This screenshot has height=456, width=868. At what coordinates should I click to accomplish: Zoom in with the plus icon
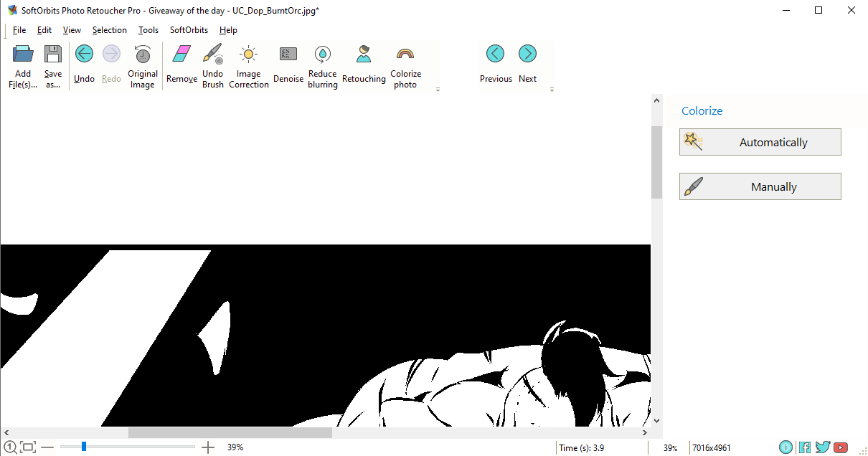coord(208,447)
